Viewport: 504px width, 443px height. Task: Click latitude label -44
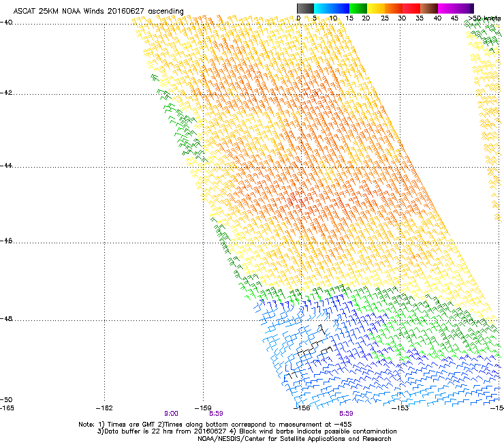coord(6,166)
